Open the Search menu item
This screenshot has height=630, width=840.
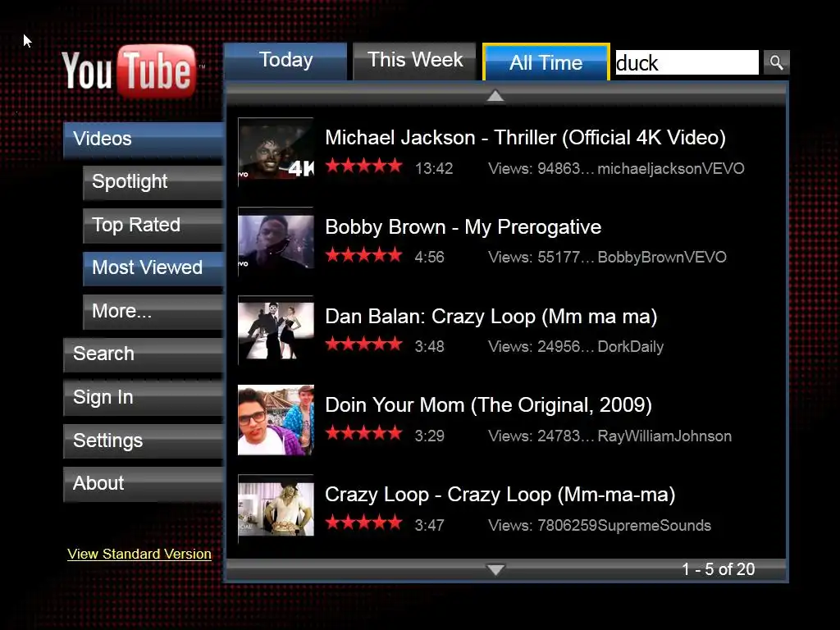[x=144, y=354]
